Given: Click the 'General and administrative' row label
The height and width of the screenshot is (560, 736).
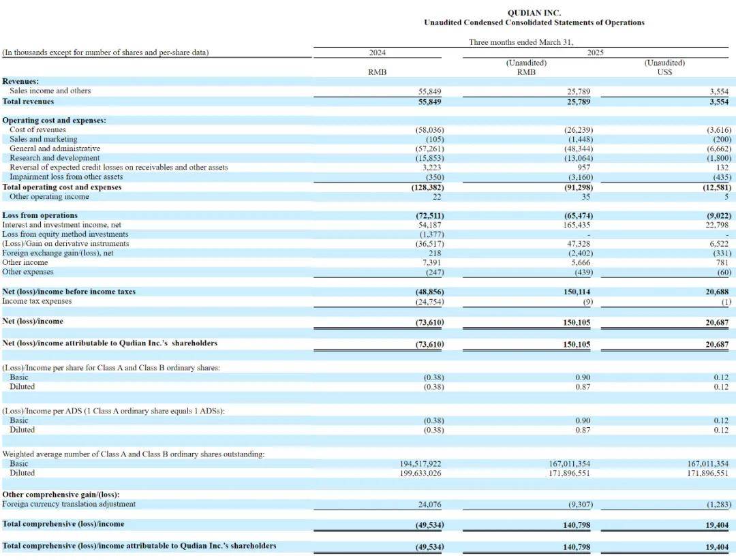Looking at the screenshot, I should point(55,149).
